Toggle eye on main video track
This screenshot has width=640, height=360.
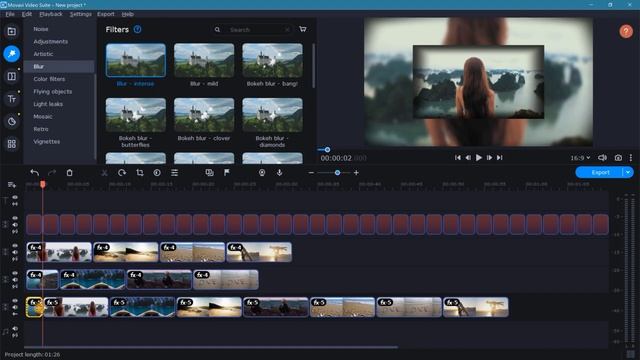pyautogui.click(x=15, y=301)
